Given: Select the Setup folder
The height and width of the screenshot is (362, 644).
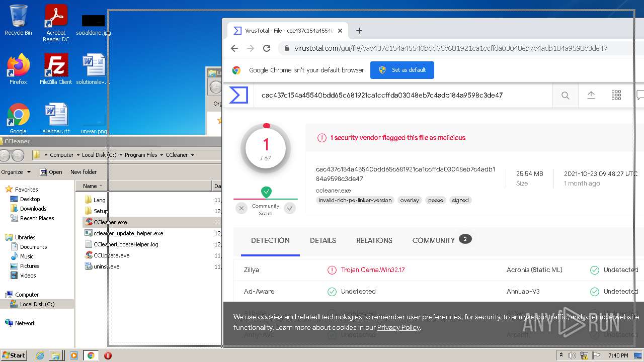Looking at the screenshot, I should point(96,211).
